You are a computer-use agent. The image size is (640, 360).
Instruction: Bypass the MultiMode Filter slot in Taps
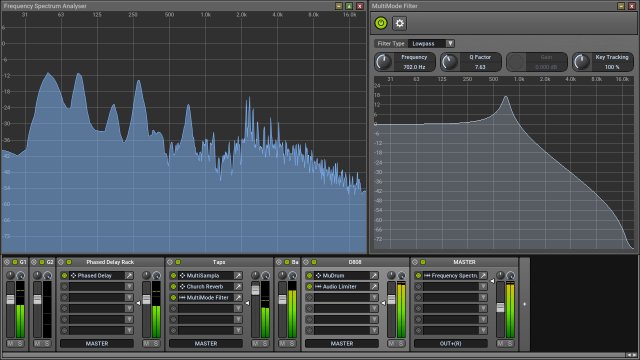pos(173,298)
